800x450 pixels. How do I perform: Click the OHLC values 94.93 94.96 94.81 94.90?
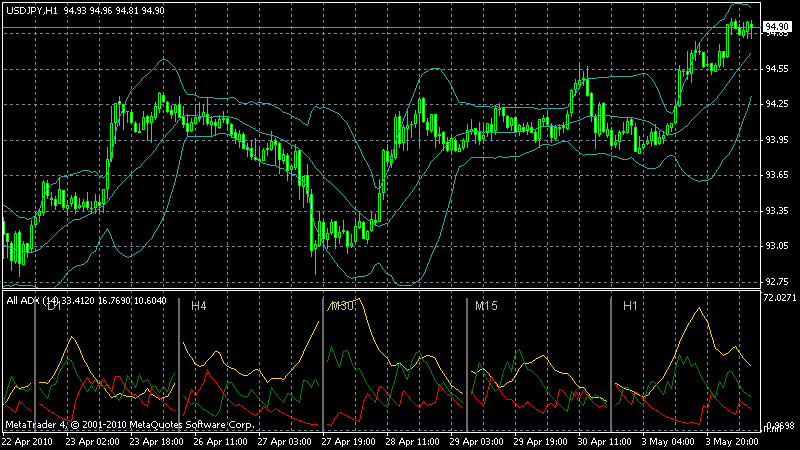pos(114,11)
